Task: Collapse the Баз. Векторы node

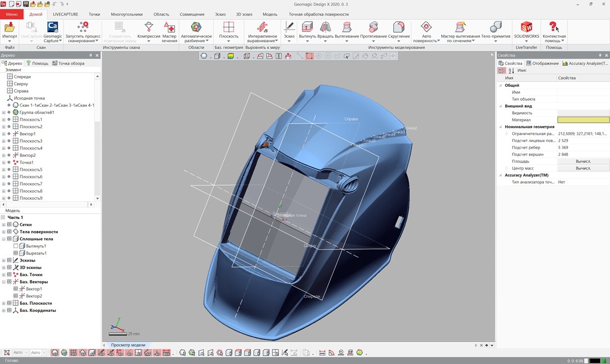Action: coord(3,282)
